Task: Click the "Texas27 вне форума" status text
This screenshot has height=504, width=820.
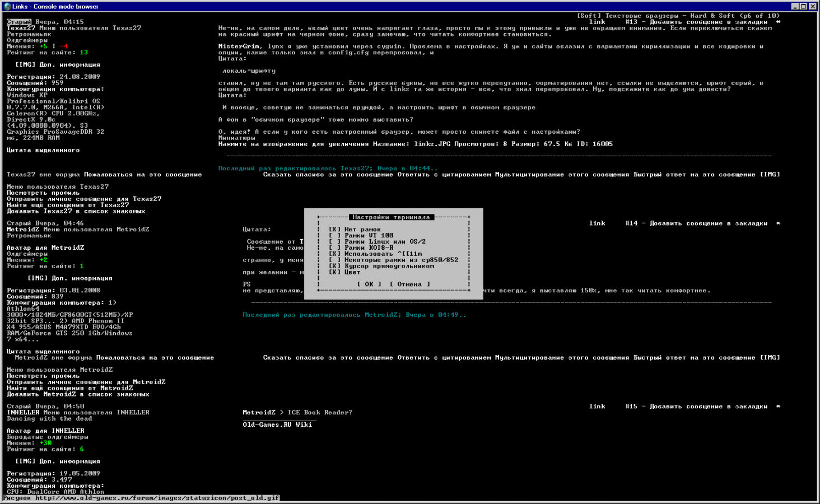Action: coord(43,175)
